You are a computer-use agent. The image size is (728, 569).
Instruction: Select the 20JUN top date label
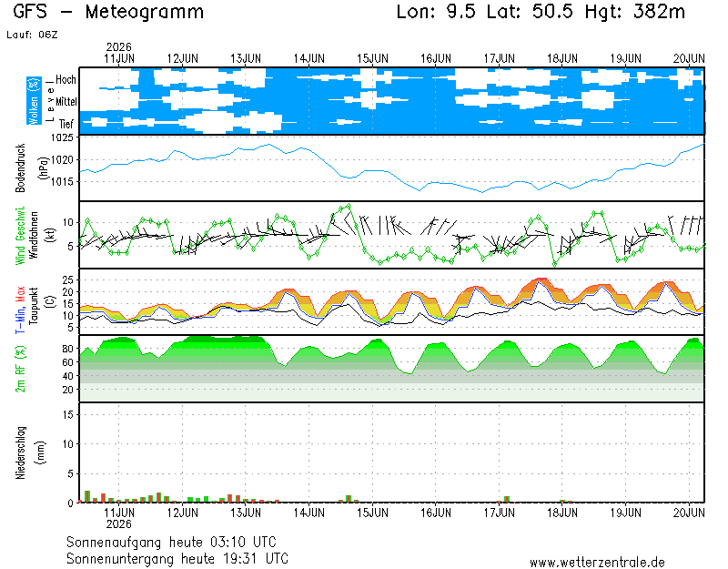pos(689,58)
